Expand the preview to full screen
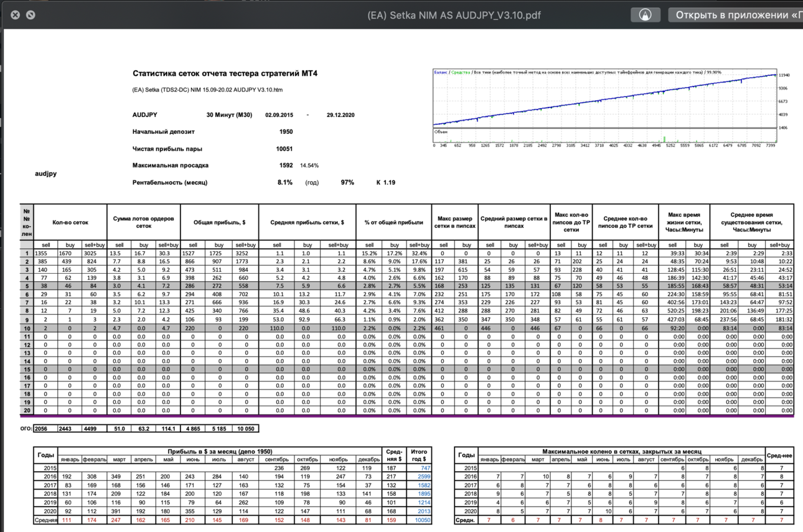803x532 pixels. point(31,15)
